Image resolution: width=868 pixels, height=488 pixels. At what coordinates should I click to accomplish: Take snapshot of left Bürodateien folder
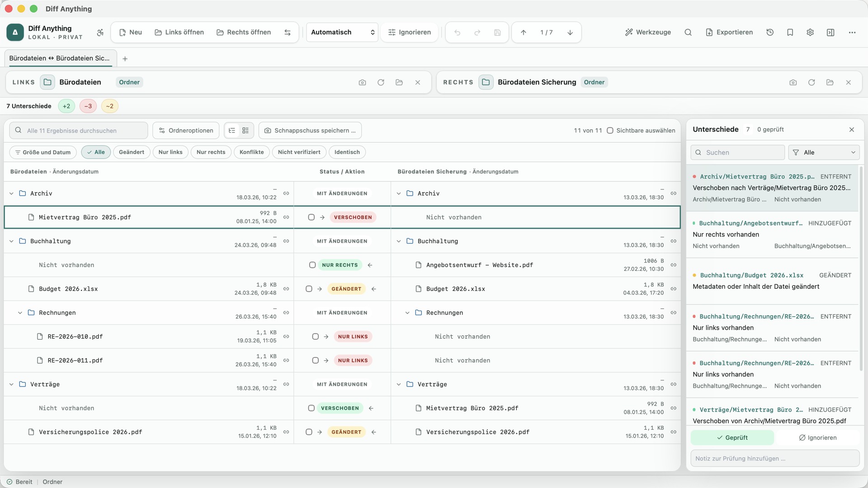(x=362, y=82)
